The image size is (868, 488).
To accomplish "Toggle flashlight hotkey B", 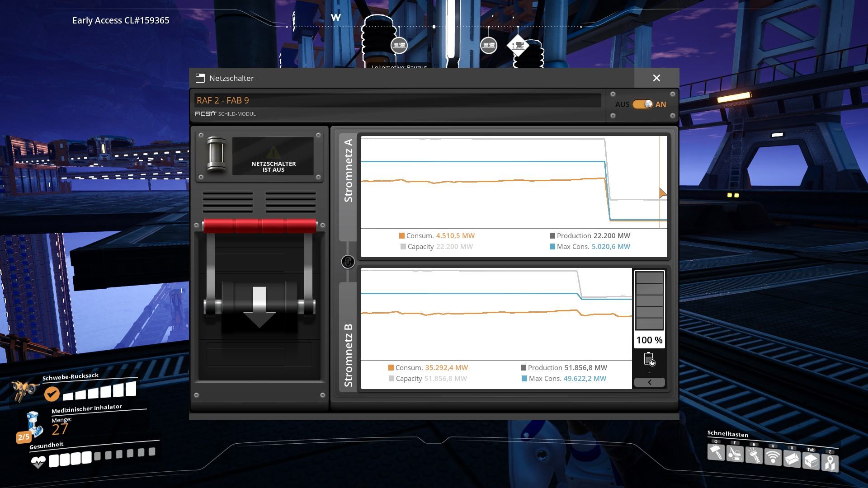I will pyautogui.click(x=754, y=455).
